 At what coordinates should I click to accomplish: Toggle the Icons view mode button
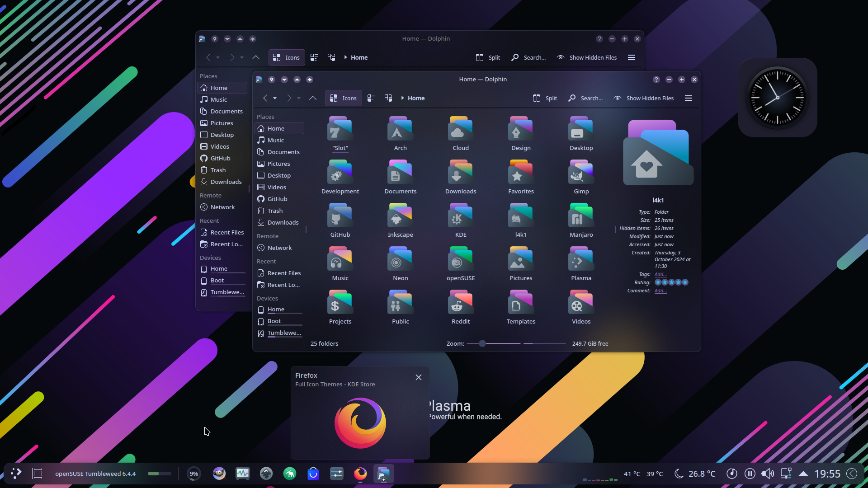(344, 98)
